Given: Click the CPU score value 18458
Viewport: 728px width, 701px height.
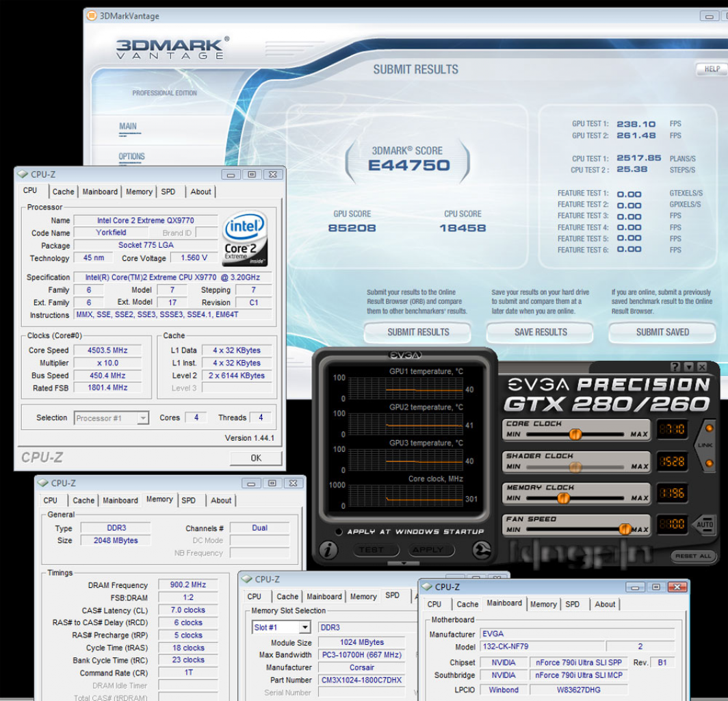Looking at the screenshot, I should click(463, 228).
